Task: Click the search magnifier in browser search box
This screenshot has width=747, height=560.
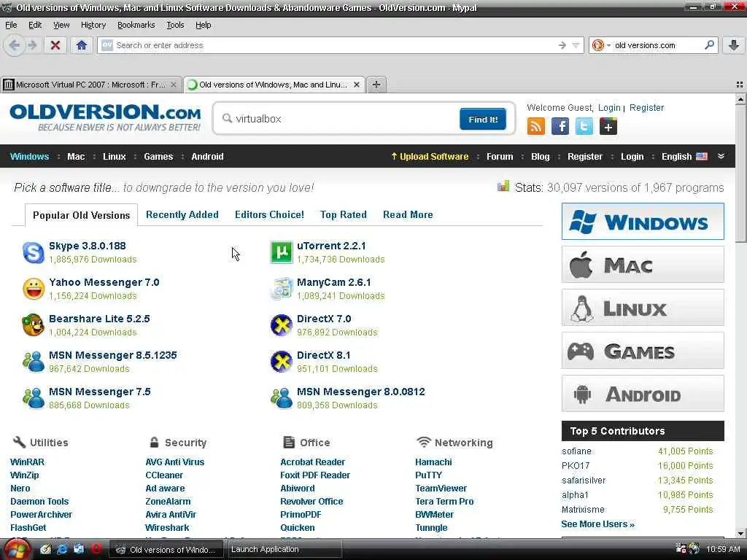Action: coord(709,45)
